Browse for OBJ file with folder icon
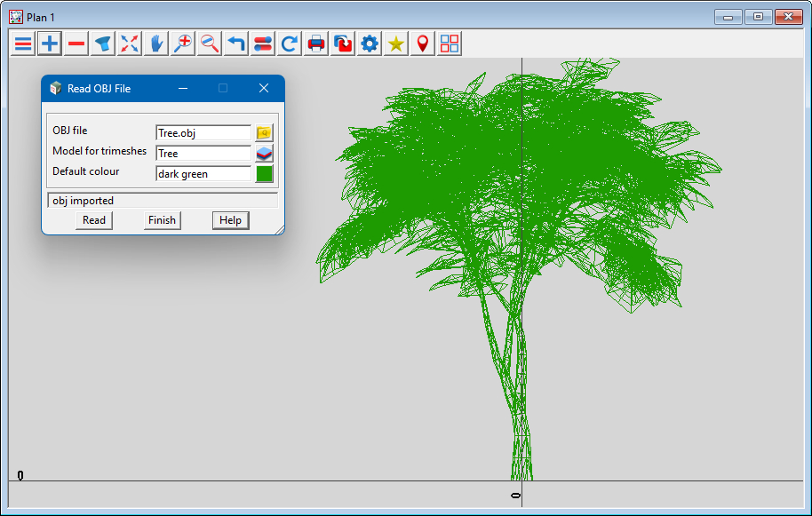Image resolution: width=812 pixels, height=516 pixels. [x=264, y=133]
